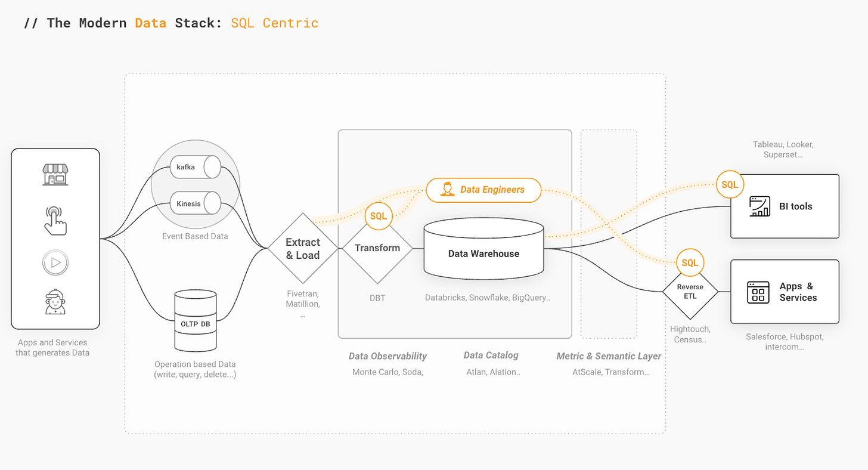Click the BI tools box label
This screenshot has height=470, width=868.
(796, 206)
